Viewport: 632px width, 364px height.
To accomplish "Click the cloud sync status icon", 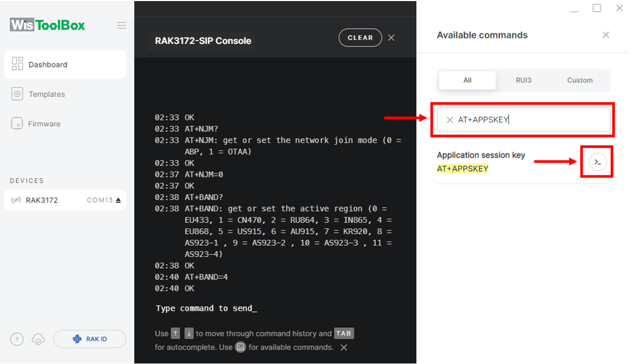I will tap(39, 339).
